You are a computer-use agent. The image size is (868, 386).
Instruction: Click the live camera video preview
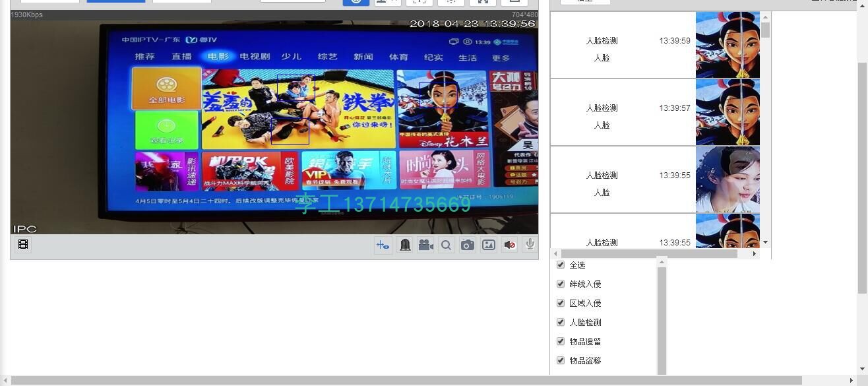(274, 127)
